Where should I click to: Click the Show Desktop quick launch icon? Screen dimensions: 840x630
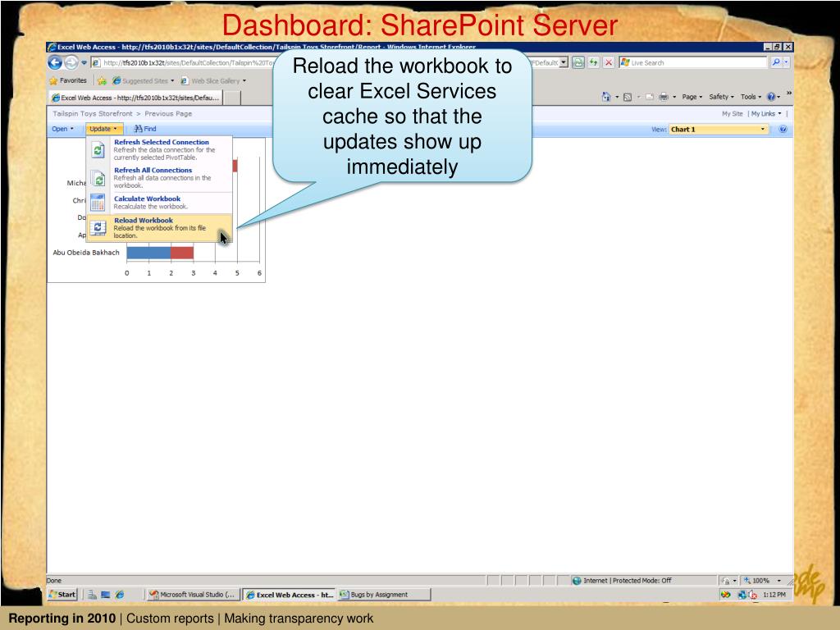[106, 595]
